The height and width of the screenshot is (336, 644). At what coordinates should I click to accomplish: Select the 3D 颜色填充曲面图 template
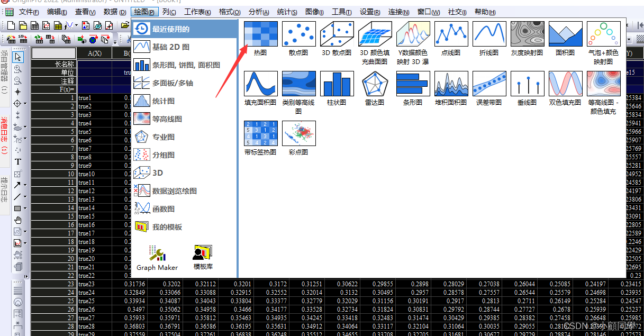coord(375,43)
